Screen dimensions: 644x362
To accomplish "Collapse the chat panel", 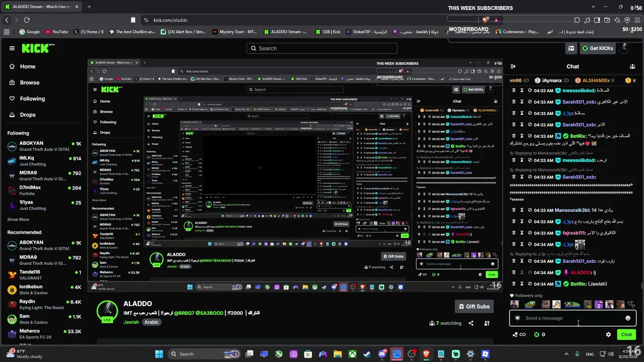I will point(513,66).
